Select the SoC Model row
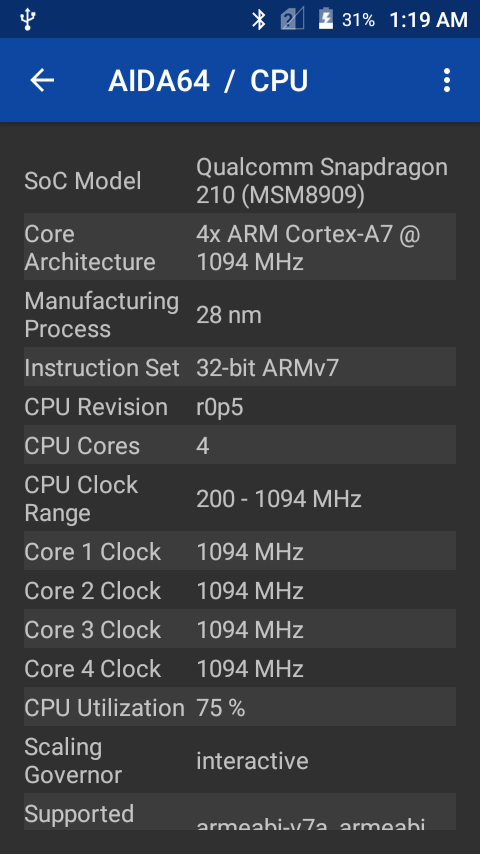The image size is (480, 854). [240, 181]
